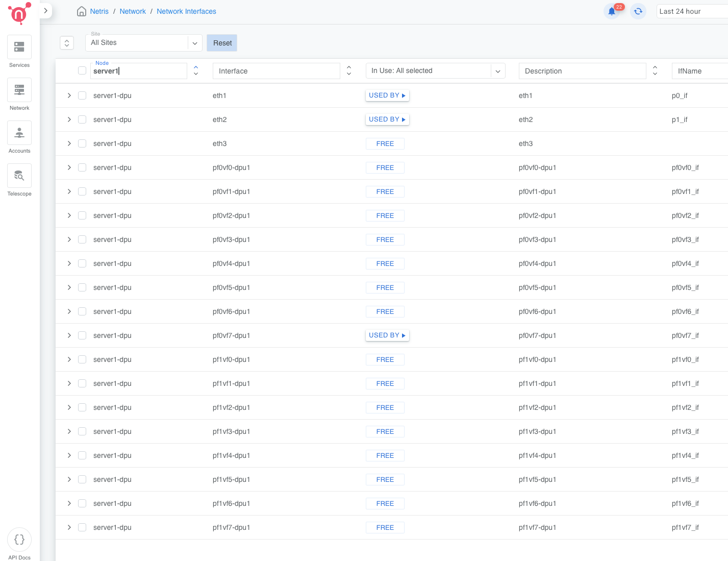728x561 pixels.
Task: Expand the pf0vf4-dpu1 row
Action: (69, 263)
